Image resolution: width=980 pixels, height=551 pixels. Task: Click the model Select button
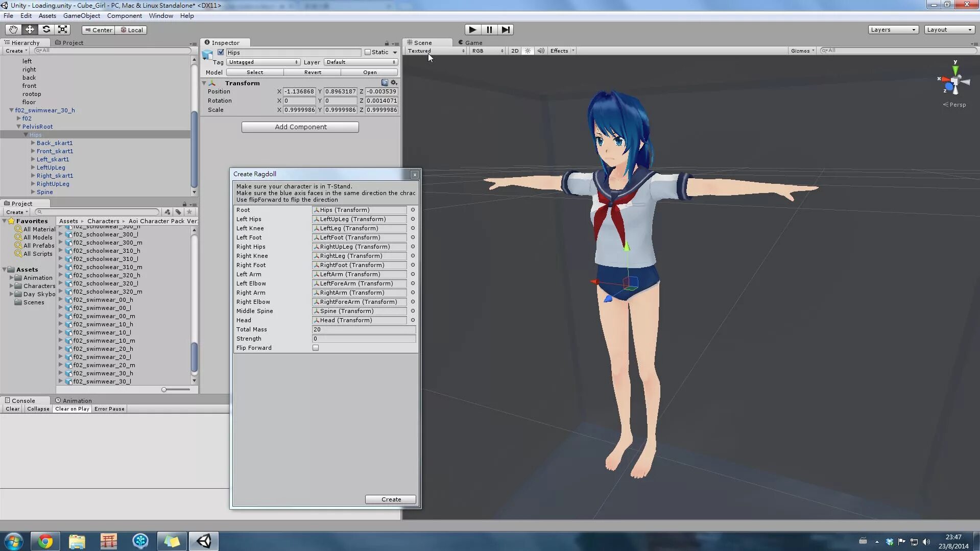coord(255,73)
